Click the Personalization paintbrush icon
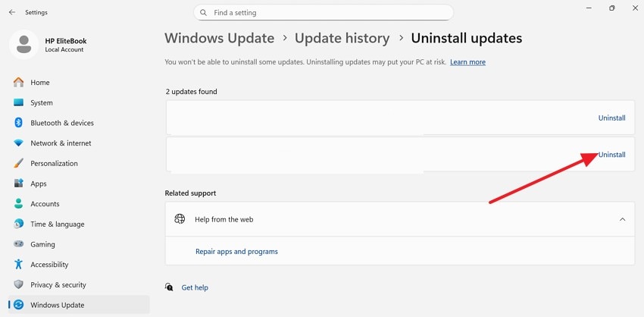The height and width of the screenshot is (317, 644). [x=18, y=163]
